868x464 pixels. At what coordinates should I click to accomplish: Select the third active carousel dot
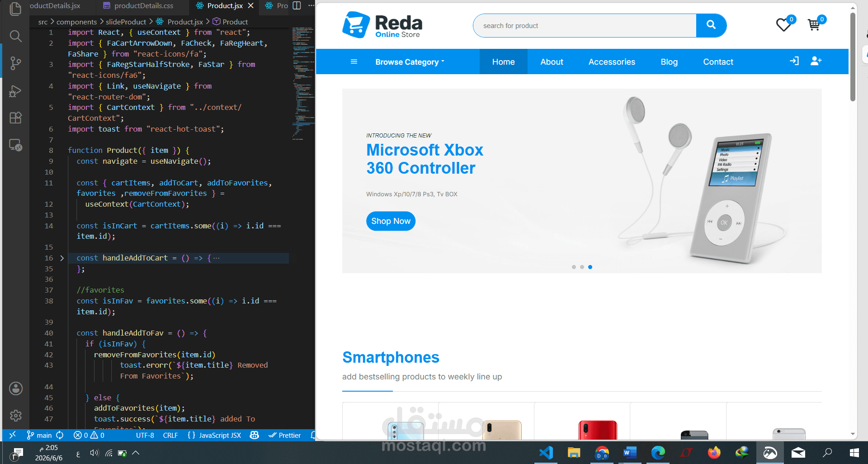pyautogui.click(x=590, y=267)
